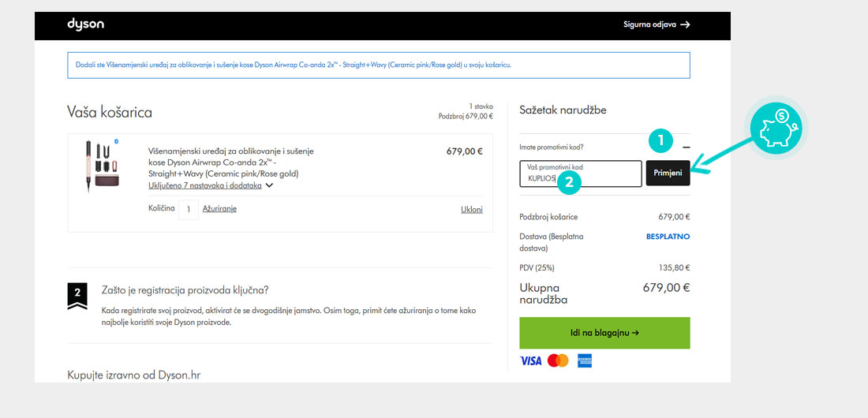Click the chevron beside included accessories
The height and width of the screenshot is (418, 868).
(x=269, y=186)
